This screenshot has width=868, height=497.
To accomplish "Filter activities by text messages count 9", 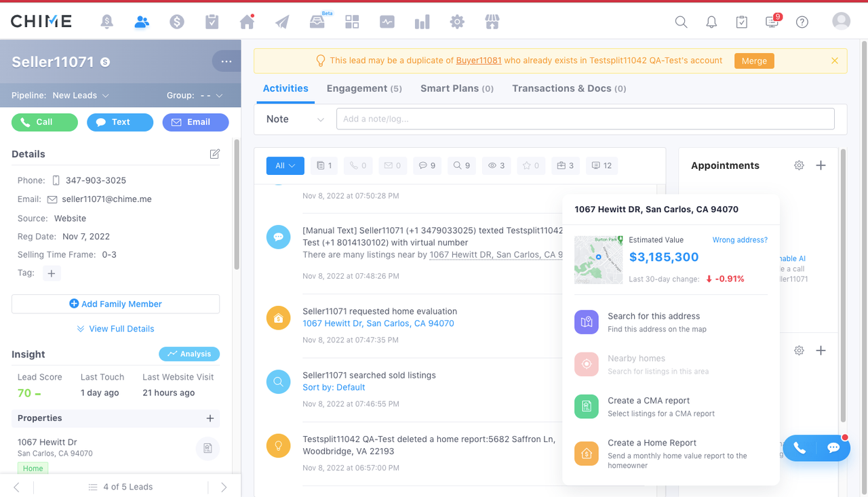I will (x=427, y=165).
